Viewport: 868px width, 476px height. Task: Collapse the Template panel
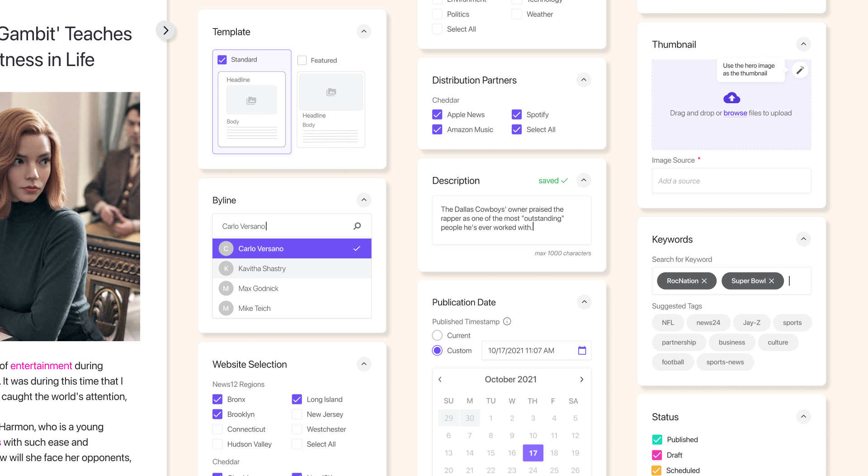pos(364,32)
